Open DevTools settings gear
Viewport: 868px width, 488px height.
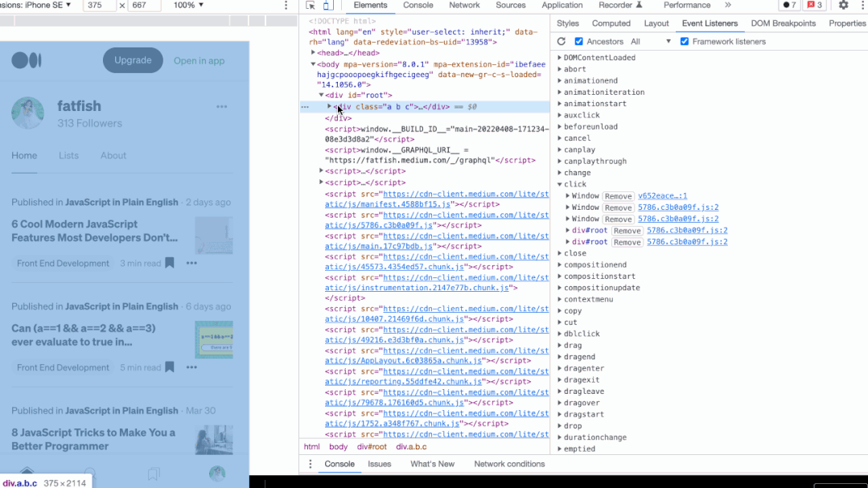[843, 5]
